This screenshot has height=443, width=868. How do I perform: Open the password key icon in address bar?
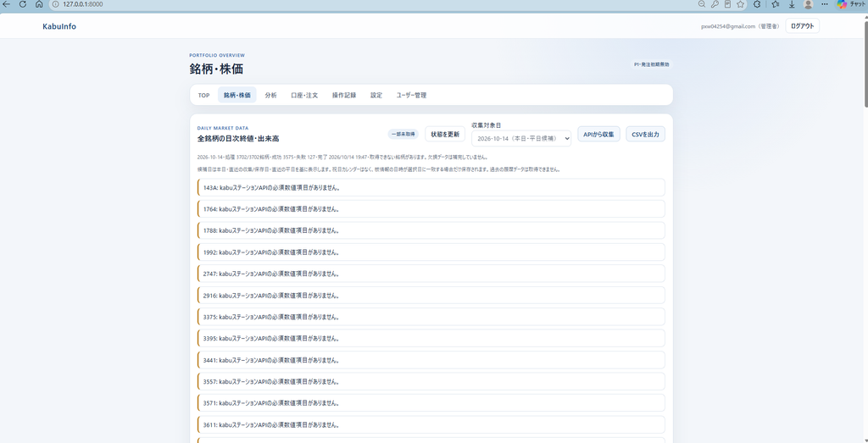(x=715, y=4)
